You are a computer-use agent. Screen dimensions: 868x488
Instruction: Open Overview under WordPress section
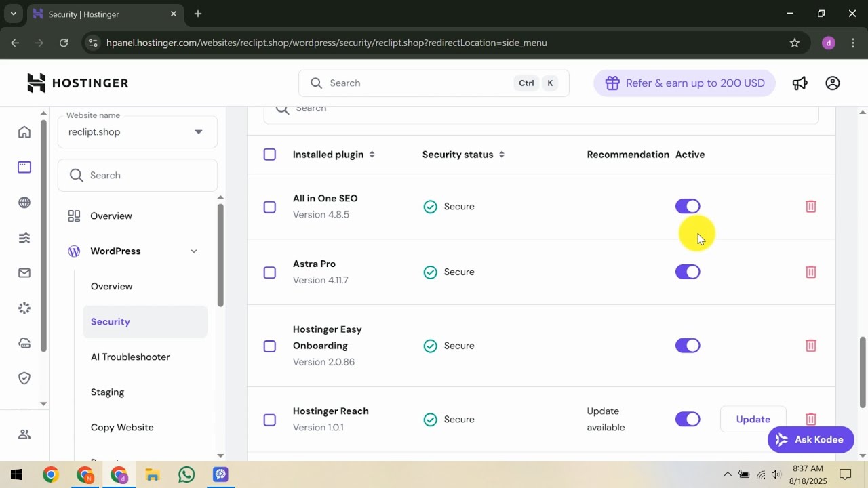point(112,287)
